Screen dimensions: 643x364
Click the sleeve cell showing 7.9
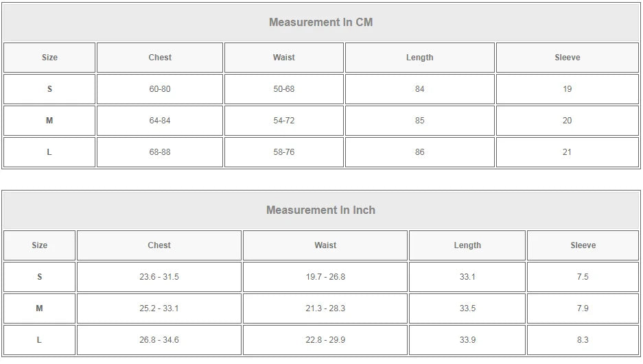point(583,308)
